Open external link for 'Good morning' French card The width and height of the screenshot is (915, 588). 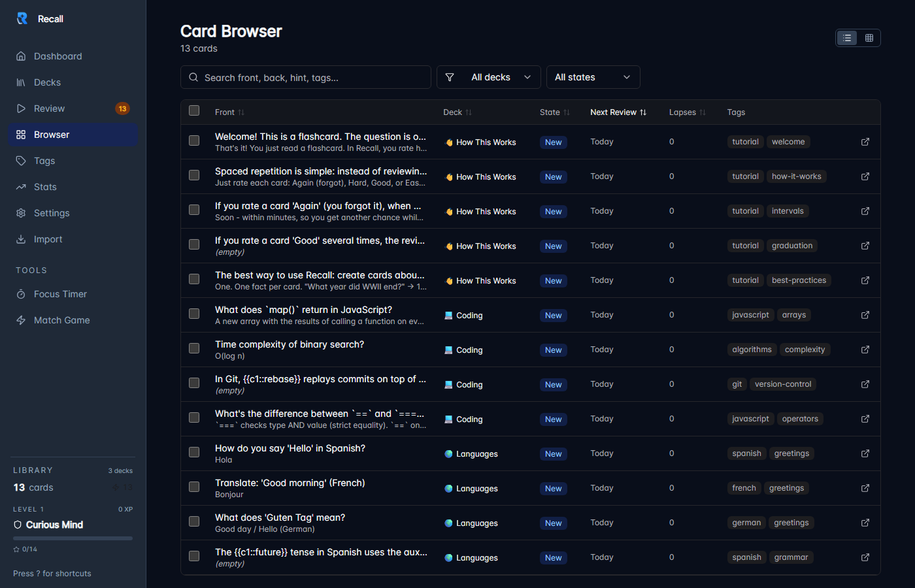[x=865, y=488]
